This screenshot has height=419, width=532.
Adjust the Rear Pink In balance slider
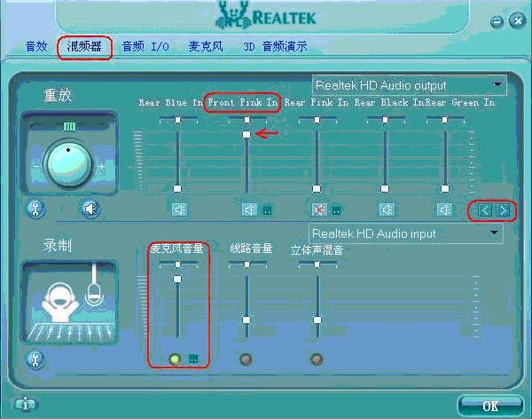click(317, 120)
